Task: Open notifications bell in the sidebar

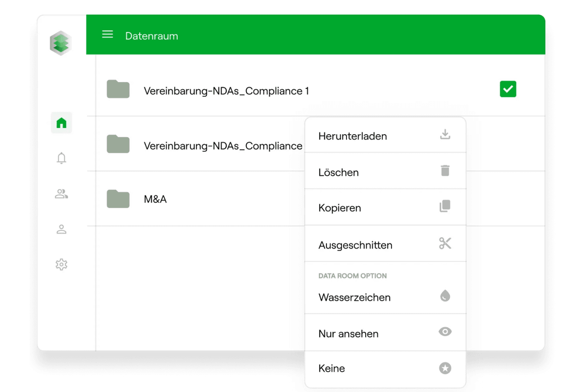Action: tap(61, 158)
